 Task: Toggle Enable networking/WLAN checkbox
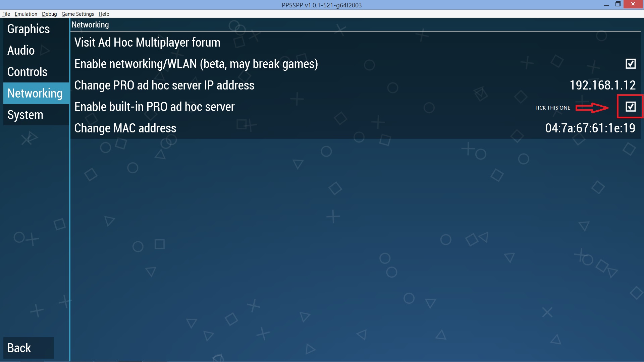coord(631,64)
